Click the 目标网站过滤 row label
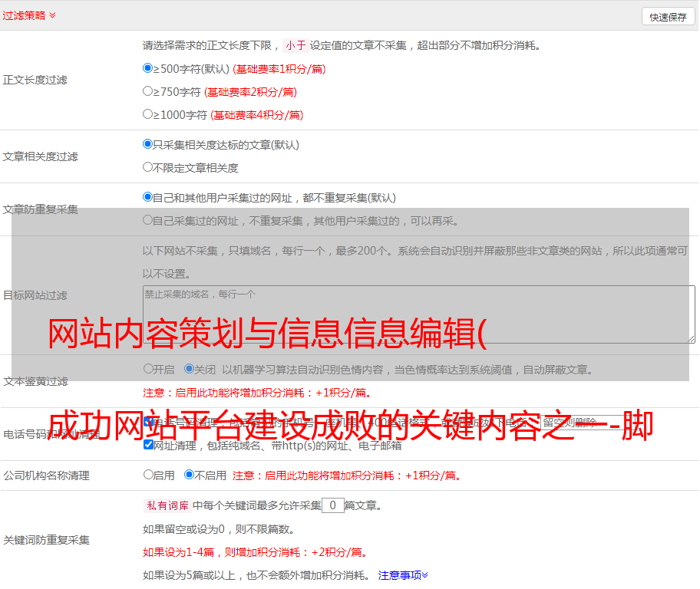The height and width of the screenshot is (589, 700). click(x=35, y=295)
